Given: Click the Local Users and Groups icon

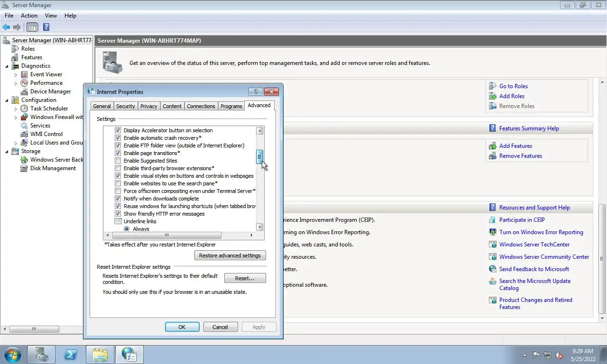Looking at the screenshot, I should click(x=25, y=143).
